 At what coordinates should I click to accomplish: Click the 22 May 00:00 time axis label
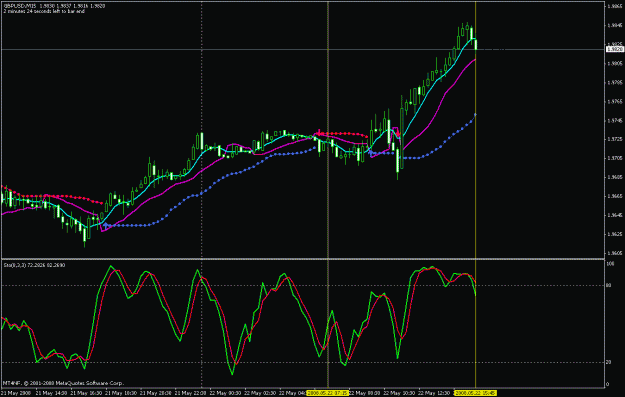(x=225, y=393)
